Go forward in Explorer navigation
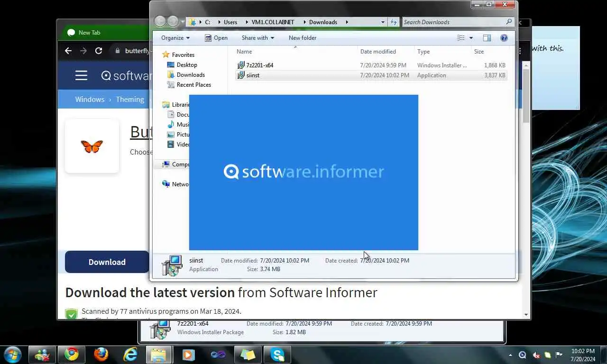The height and width of the screenshot is (364, 607). 173,21
